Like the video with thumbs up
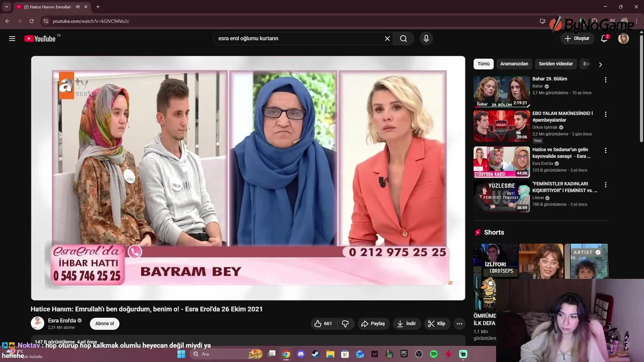 tap(323, 323)
